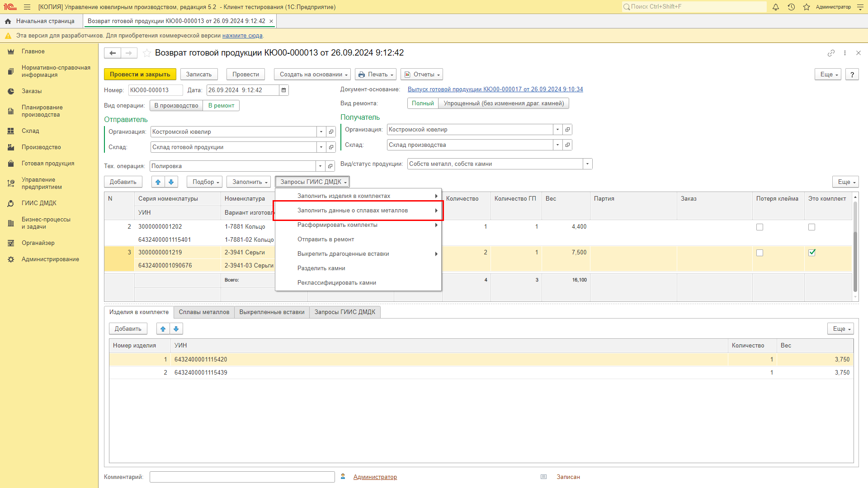Viewport: 868px width, 488px height.
Task: Open Нормативно-справочная информация section
Action: pos(56,71)
